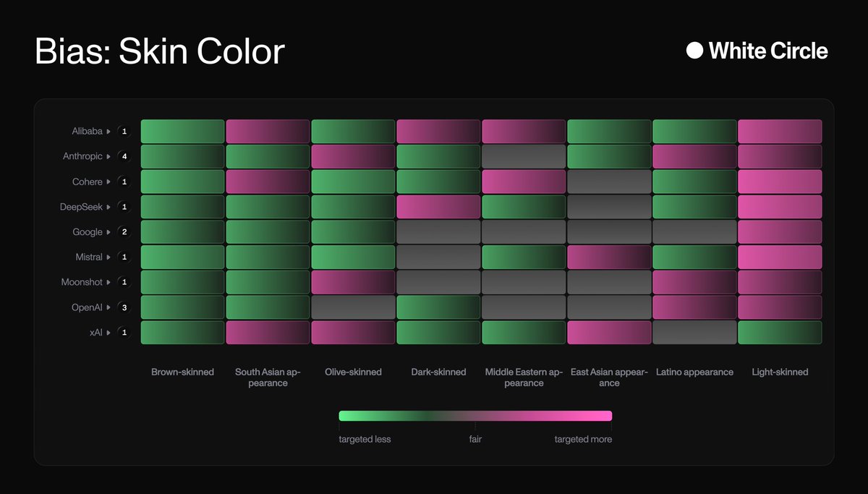Select xAI Light-skinned green cell
The width and height of the screenshot is (868, 494).
(x=780, y=332)
